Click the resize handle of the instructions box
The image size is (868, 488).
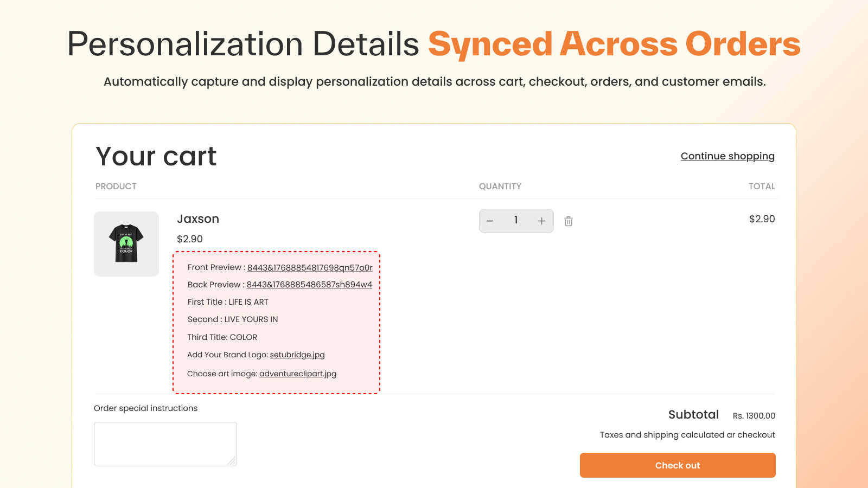tap(232, 461)
